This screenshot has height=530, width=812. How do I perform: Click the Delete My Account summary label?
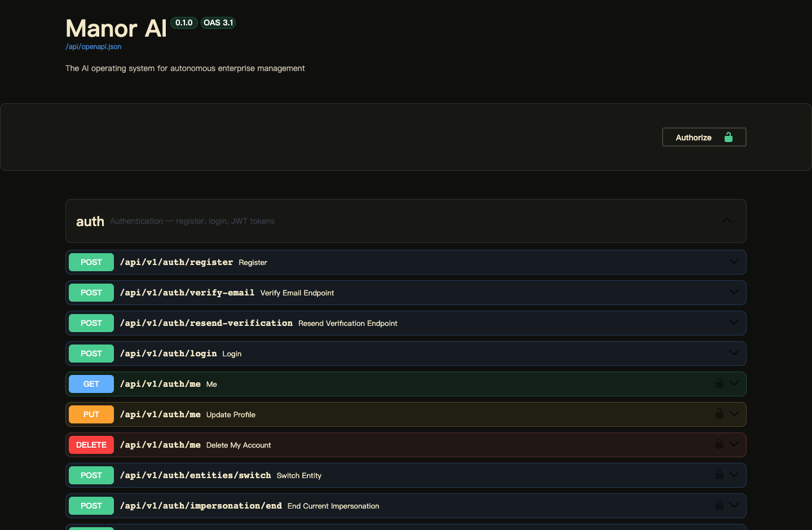[x=239, y=445]
